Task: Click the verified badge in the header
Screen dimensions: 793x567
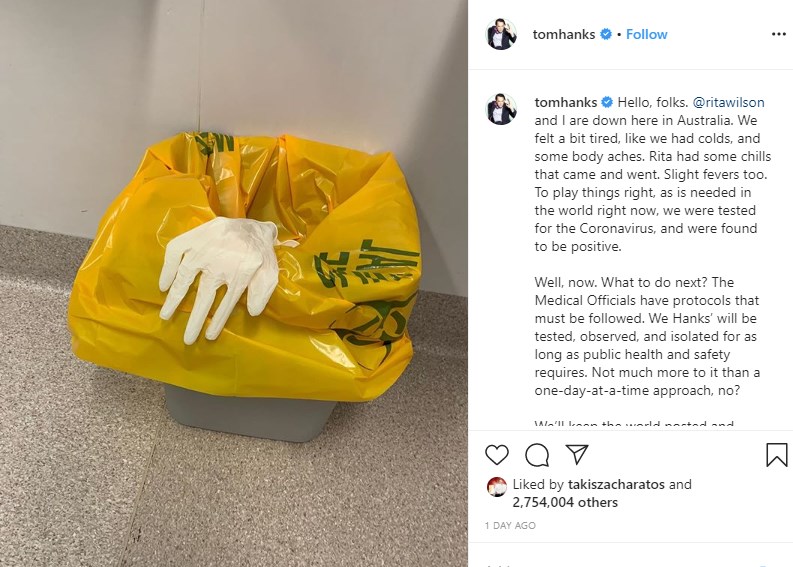Action: click(x=605, y=34)
